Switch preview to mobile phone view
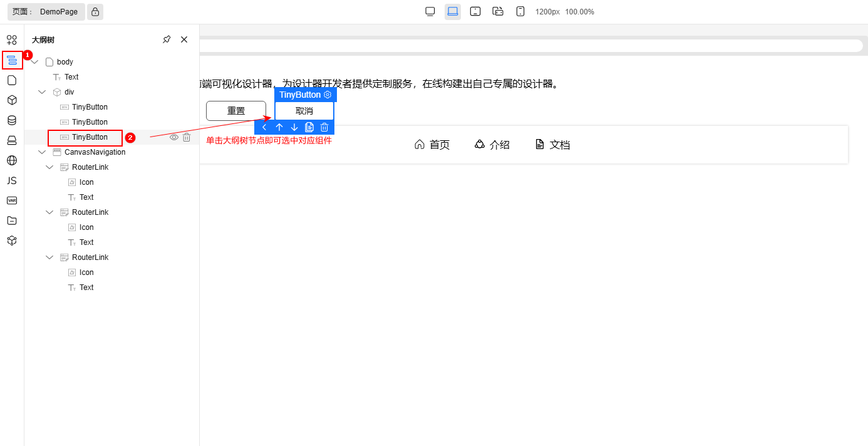 click(520, 11)
